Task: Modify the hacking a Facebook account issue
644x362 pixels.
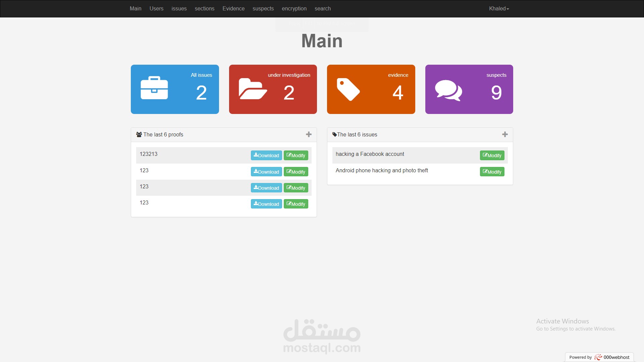Action: click(492, 155)
